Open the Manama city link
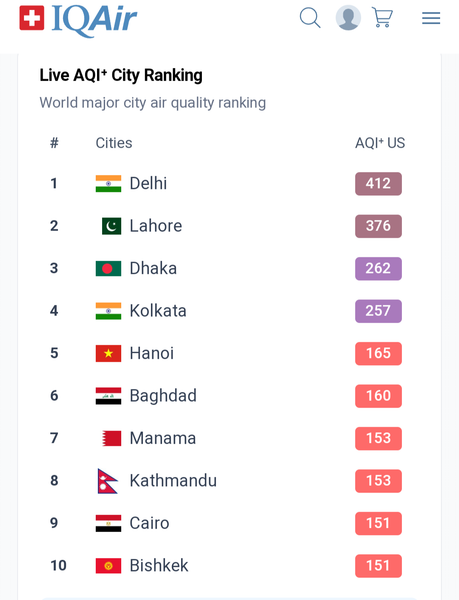 click(163, 438)
